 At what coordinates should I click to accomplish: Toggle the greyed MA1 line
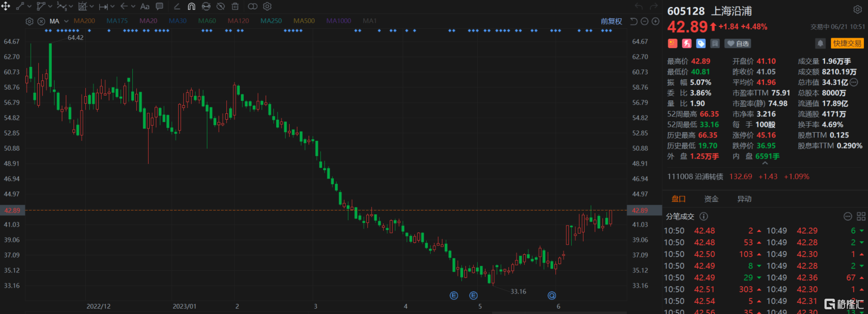[x=370, y=21]
